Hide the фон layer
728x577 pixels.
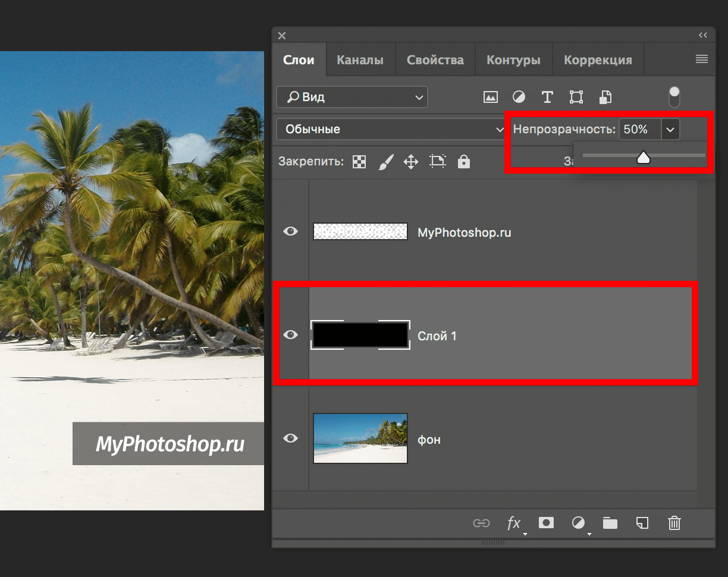290,438
